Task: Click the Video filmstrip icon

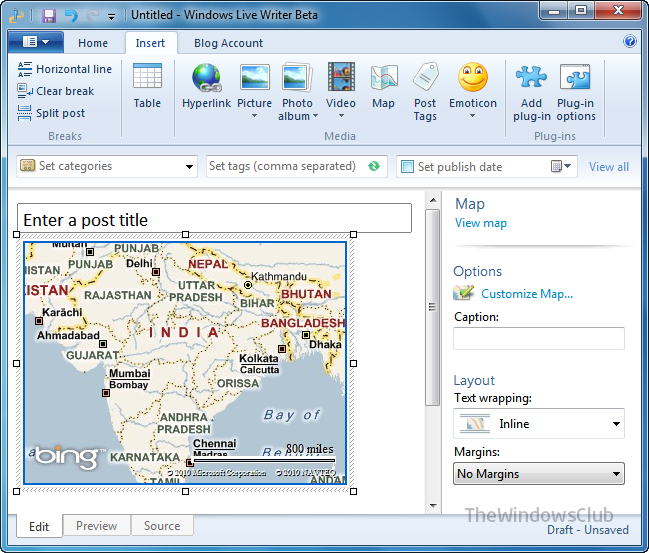Action: click(x=341, y=77)
